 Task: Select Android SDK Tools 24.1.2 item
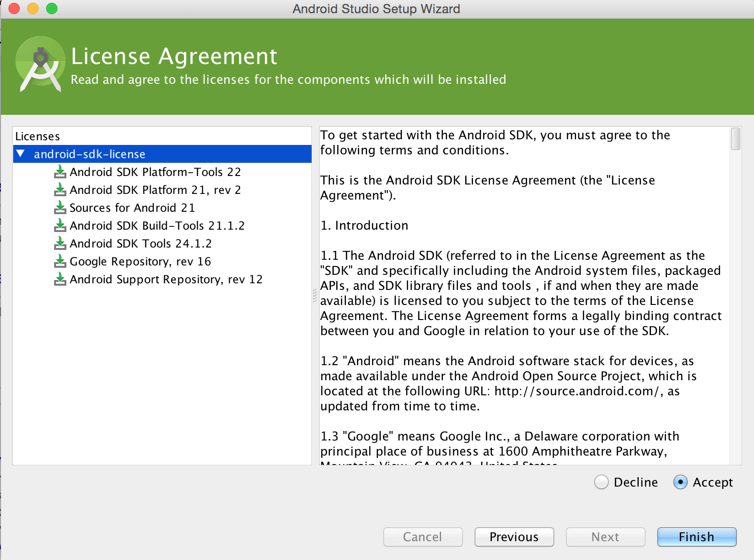point(141,243)
